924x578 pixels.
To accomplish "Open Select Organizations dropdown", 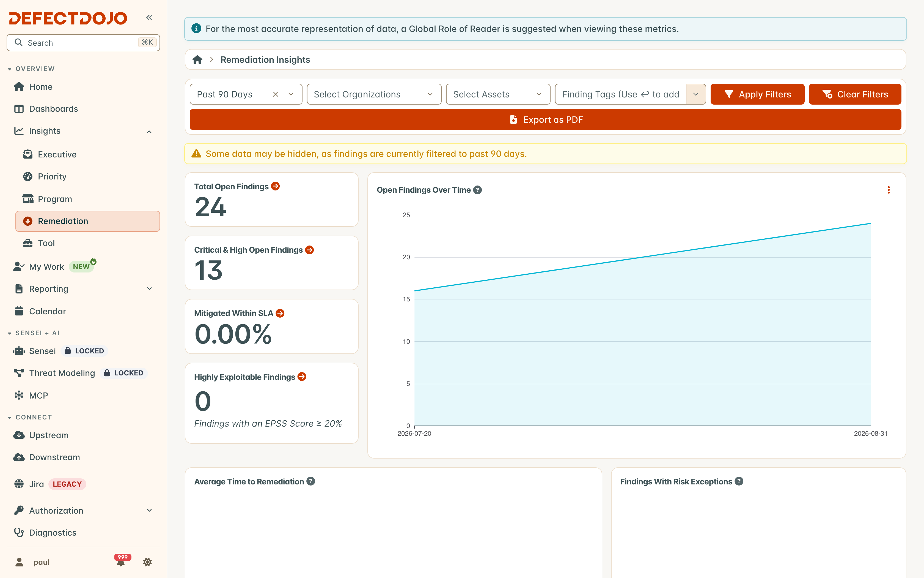I will click(x=374, y=94).
